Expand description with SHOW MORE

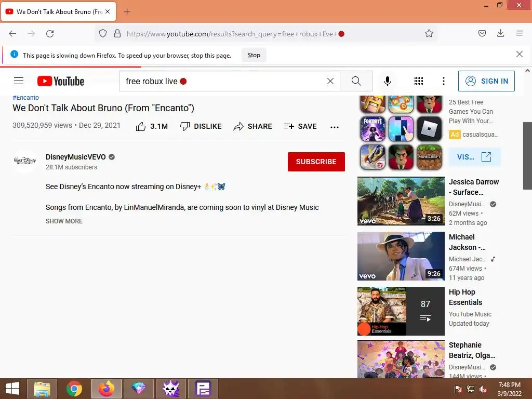tap(64, 221)
